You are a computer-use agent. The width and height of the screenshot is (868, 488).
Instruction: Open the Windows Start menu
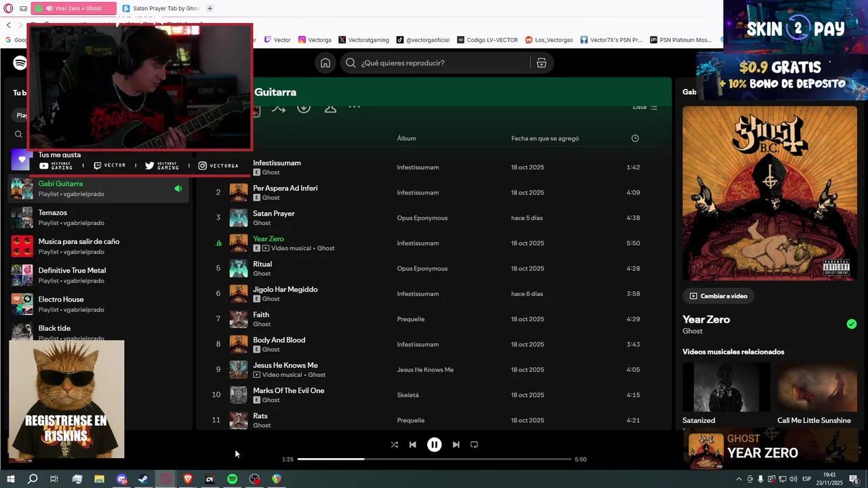click(10, 479)
